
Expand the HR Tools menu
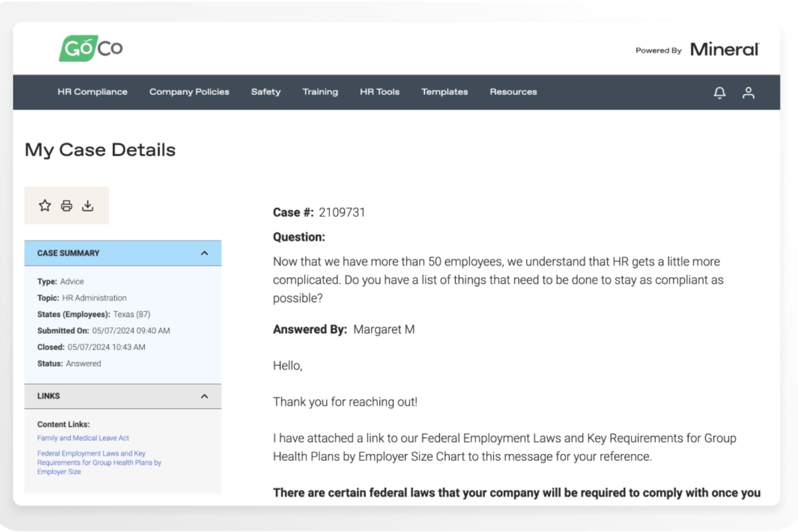point(380,92)
